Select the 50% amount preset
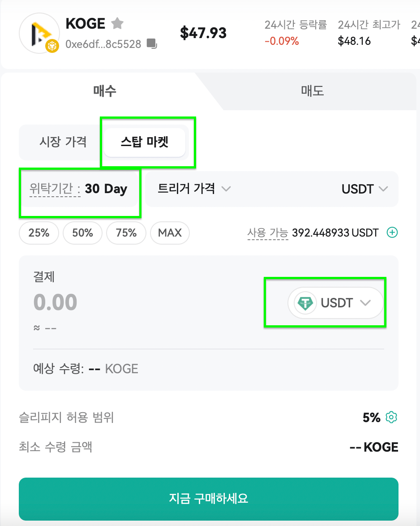This screenshot has height=526, width=420. (x=82, y=233)
